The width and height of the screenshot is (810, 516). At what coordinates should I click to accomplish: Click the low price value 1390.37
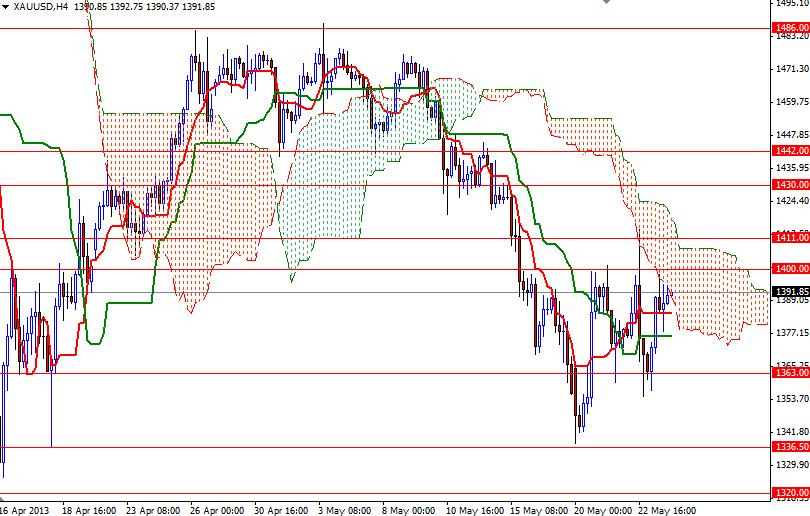coord(163,7)
